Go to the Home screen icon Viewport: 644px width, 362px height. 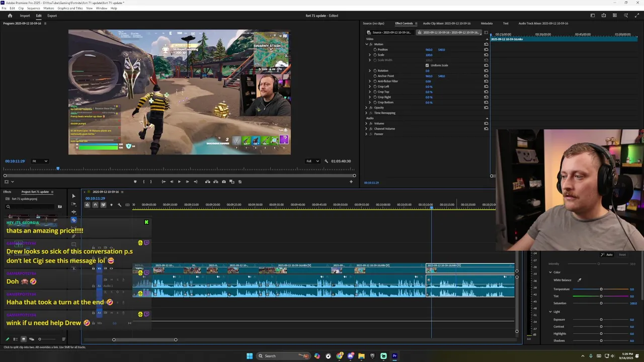click(10, 16)
